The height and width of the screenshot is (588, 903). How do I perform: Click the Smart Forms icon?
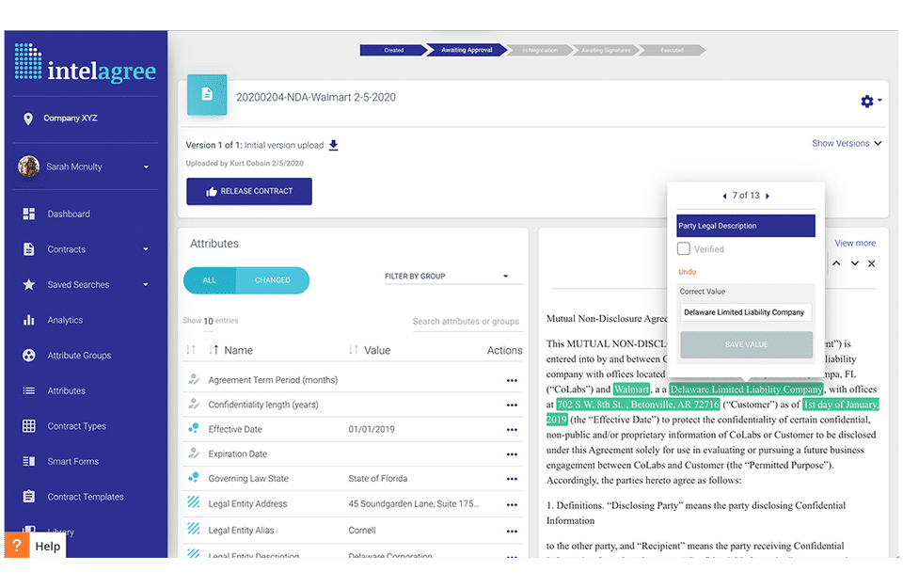(28, 461)
